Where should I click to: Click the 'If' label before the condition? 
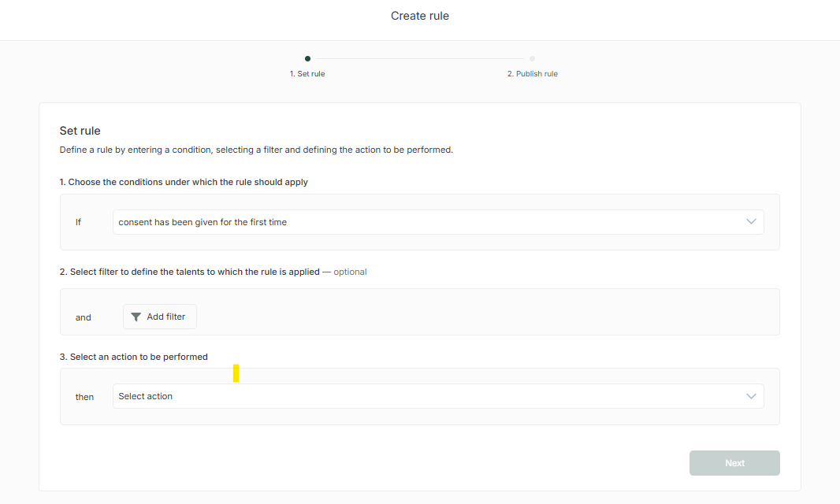pos(79,222)
